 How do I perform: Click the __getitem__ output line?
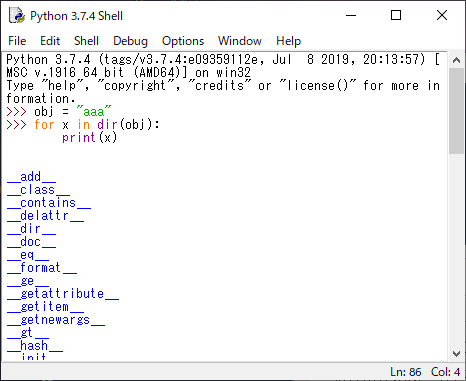tap(45, 307)
